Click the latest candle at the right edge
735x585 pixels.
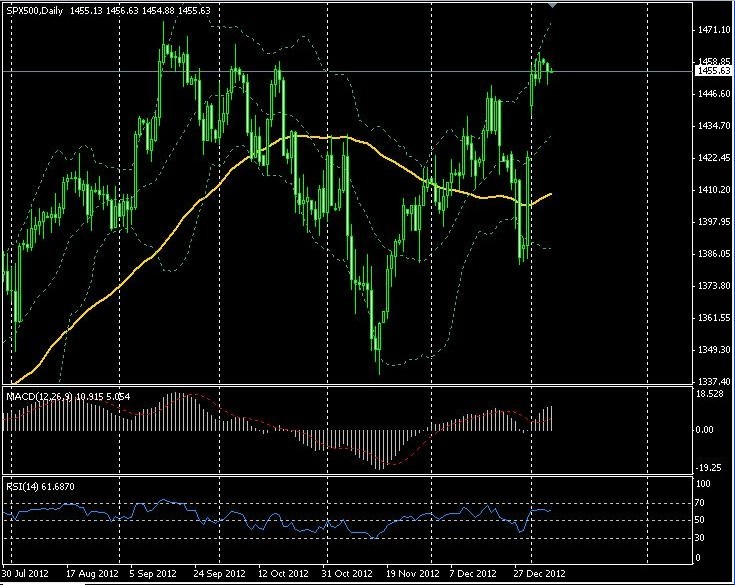click(x=551, y=71)
